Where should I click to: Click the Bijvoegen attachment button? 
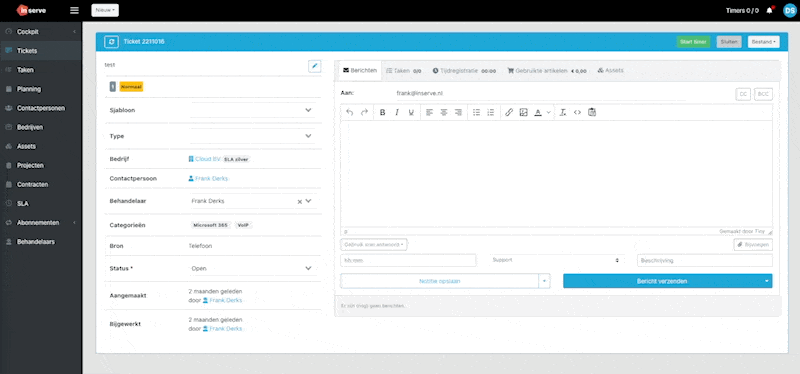click(754, 245)
